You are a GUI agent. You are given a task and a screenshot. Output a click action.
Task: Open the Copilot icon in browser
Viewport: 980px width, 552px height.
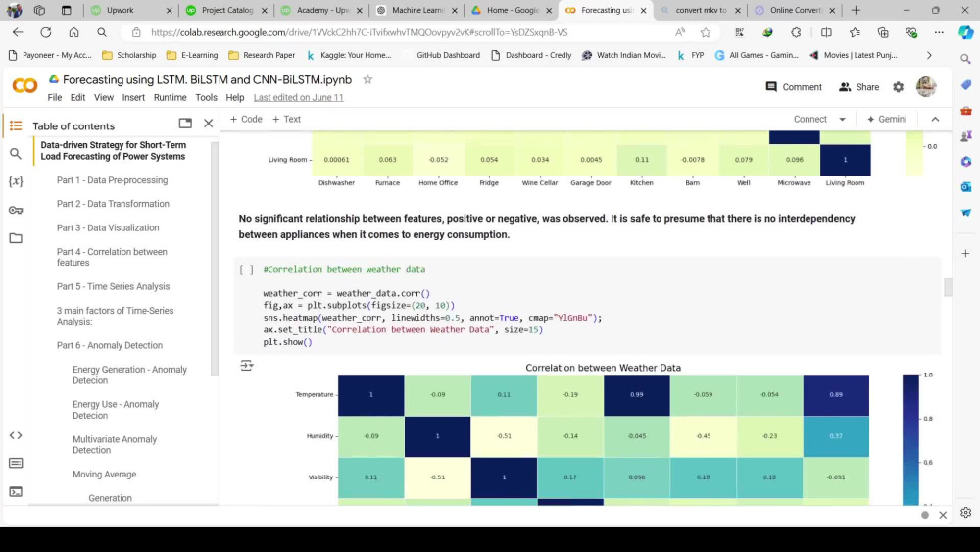(x=965, y=32)
